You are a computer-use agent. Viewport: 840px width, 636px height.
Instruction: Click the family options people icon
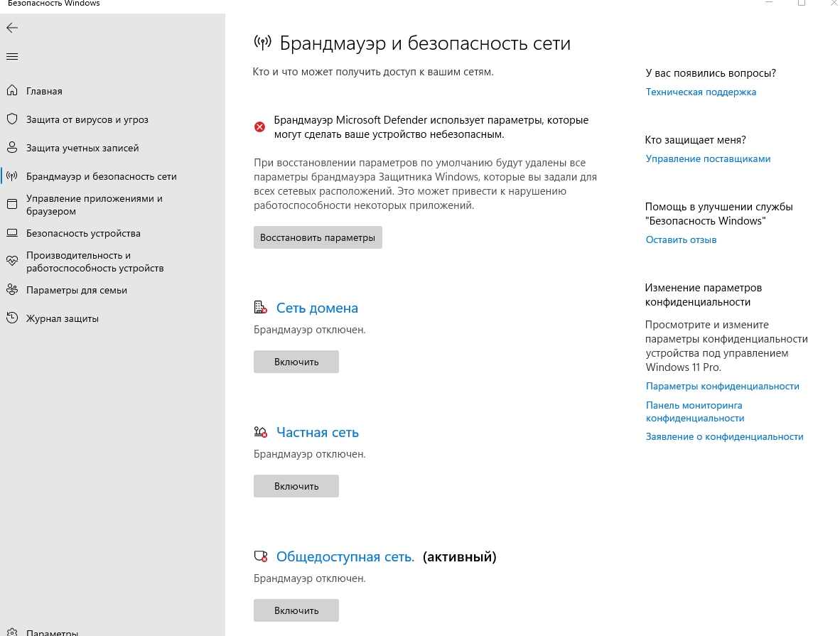tap(12, 290)
